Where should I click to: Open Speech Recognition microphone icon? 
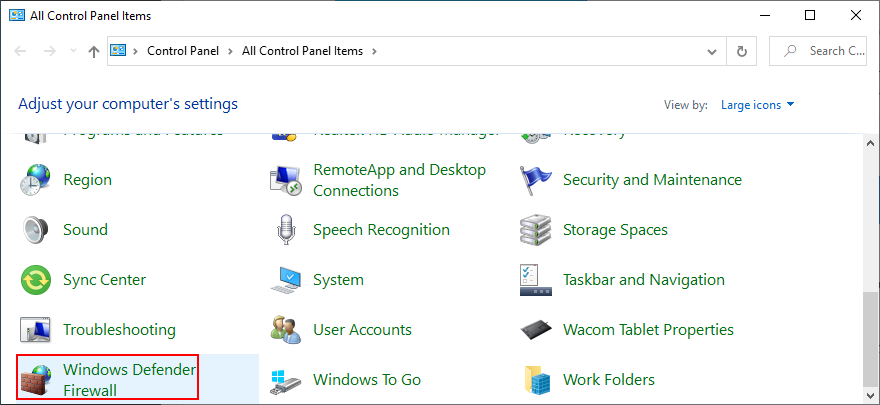point(287,230)
